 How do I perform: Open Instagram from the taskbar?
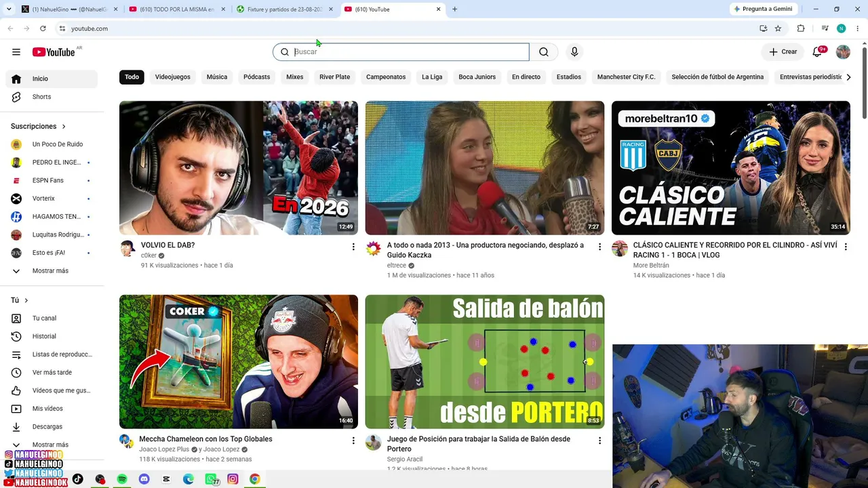[x=233, y=479]
